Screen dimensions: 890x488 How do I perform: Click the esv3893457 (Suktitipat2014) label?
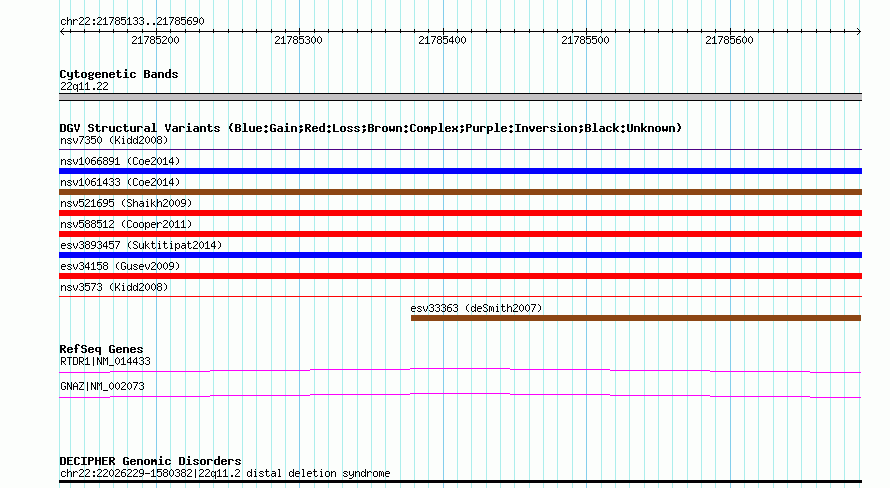(x=141, y=245)
